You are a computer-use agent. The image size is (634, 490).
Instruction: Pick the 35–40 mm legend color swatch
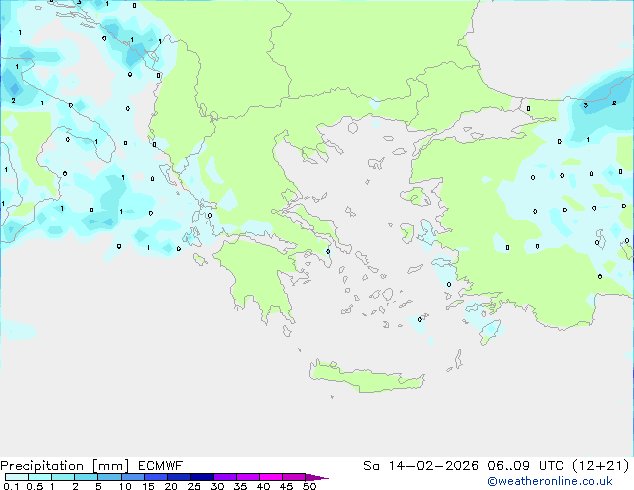click(x=248, y=477)
